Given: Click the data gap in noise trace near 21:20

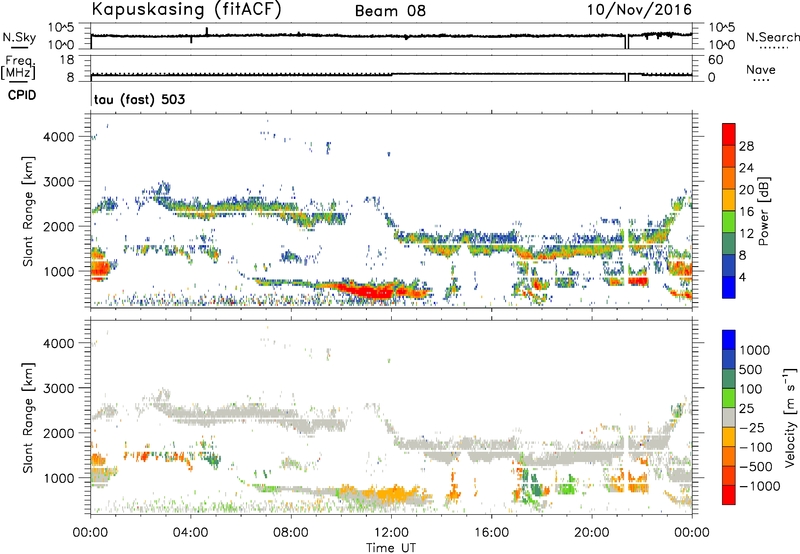Looking at the screenshot, I should pos(627,42).
